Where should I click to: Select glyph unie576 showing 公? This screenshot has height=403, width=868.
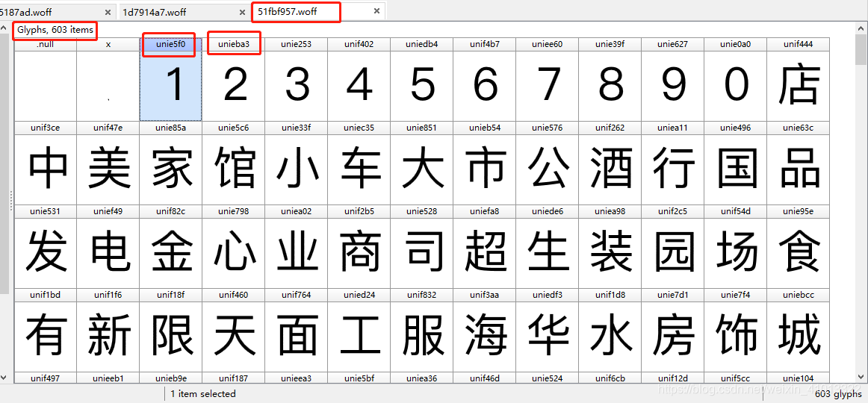click(x=548, y=163)
